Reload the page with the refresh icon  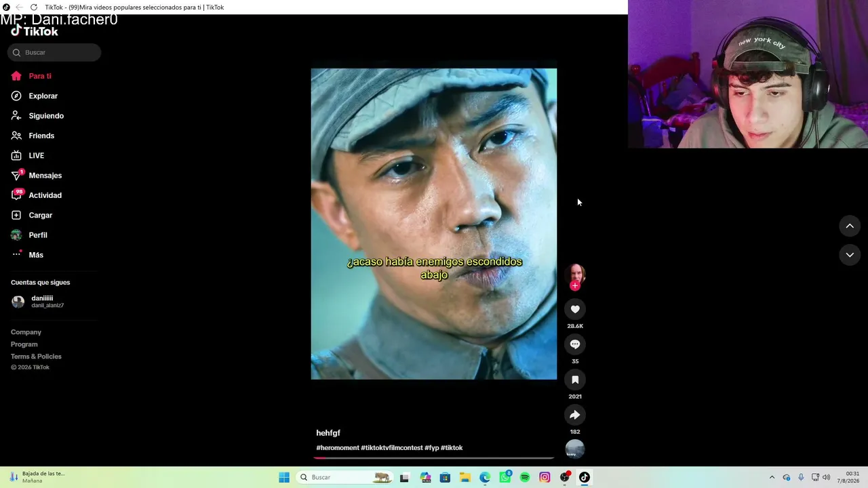pyautogui.click(x=34, y=7)
